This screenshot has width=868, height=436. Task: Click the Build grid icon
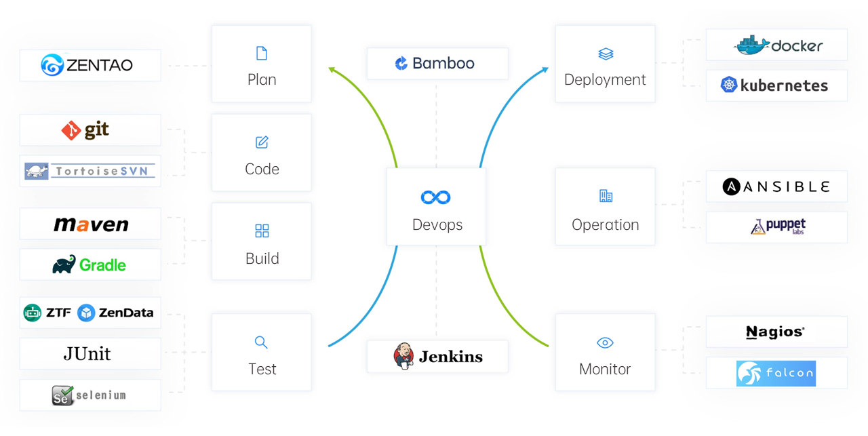click(x=262, y=231)
